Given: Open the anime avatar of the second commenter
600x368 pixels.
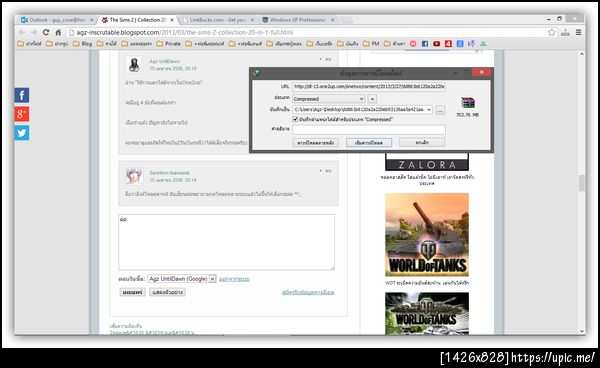Looking at the screenshot, I should click(134, 176).
